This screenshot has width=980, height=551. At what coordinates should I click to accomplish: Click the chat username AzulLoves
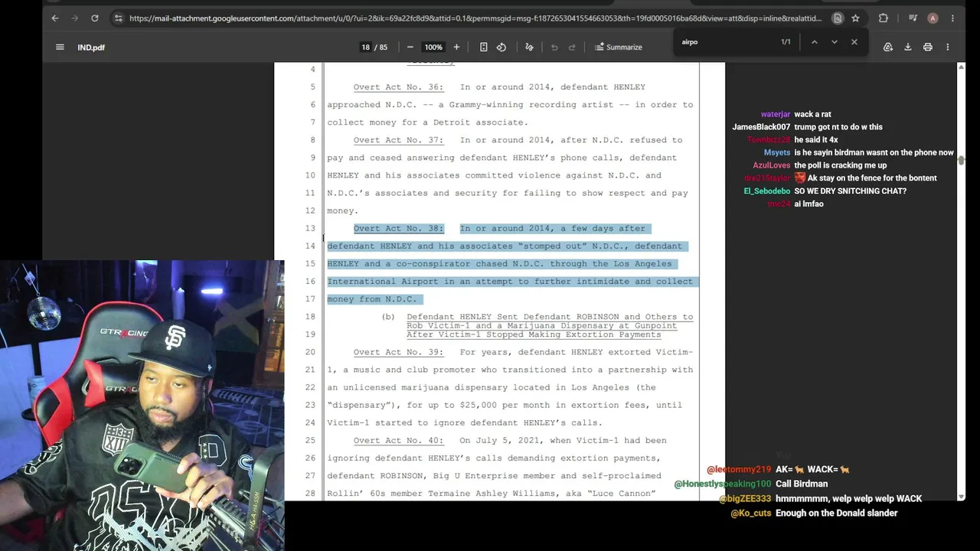[x=772, y=165]
